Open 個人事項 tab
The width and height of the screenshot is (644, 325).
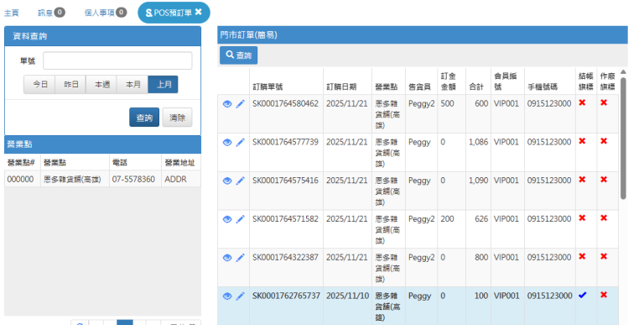pyautogui.click(x=106, y=13)
